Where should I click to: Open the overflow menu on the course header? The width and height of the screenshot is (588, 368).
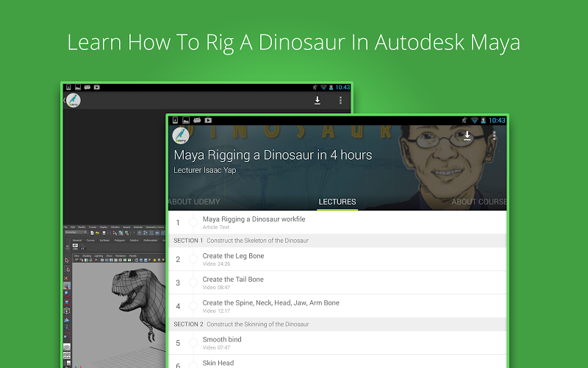pos(494,136)
